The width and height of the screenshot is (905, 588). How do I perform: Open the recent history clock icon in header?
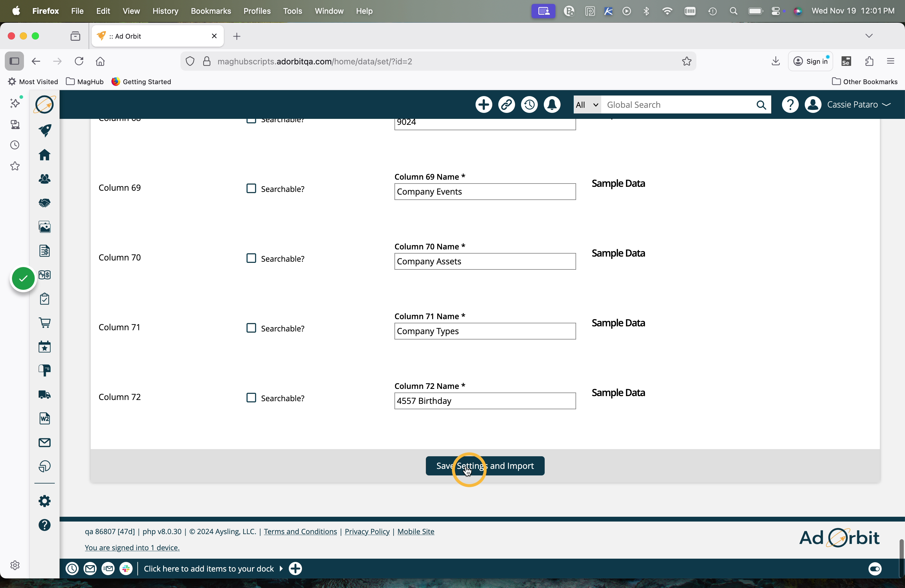click(529, 104)
